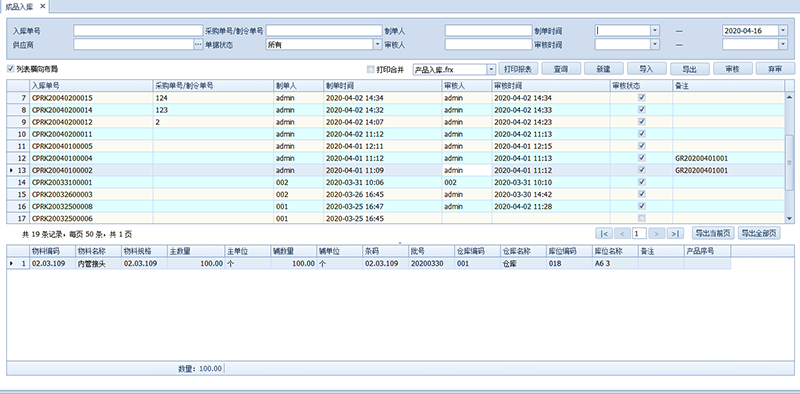Viewport: 800px width, 394px height.
Task: Click the 导出全部页 button
Action: 759,233
